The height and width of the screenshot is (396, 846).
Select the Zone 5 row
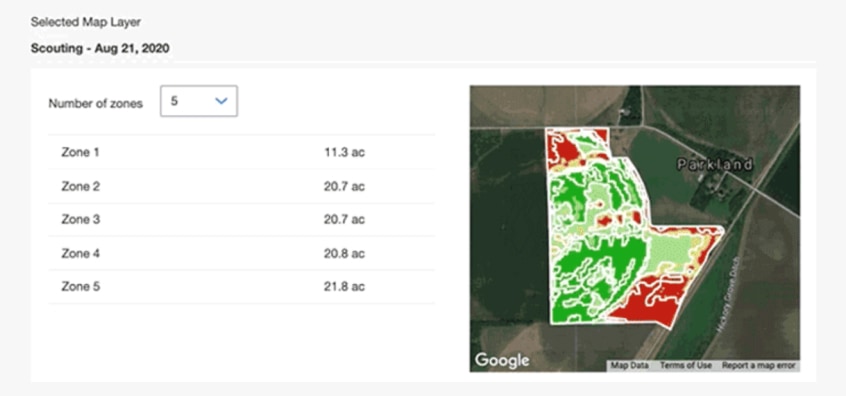(241, 286)
